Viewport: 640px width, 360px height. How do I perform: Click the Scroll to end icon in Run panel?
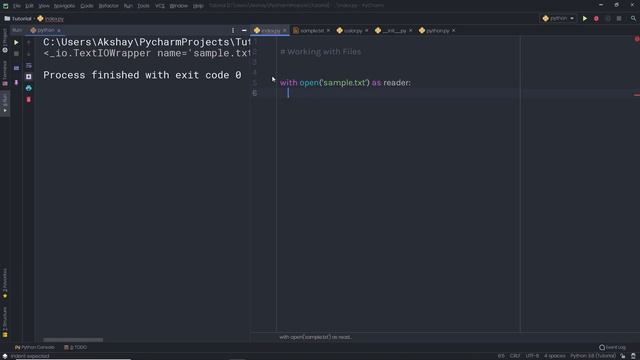point(29,77)
